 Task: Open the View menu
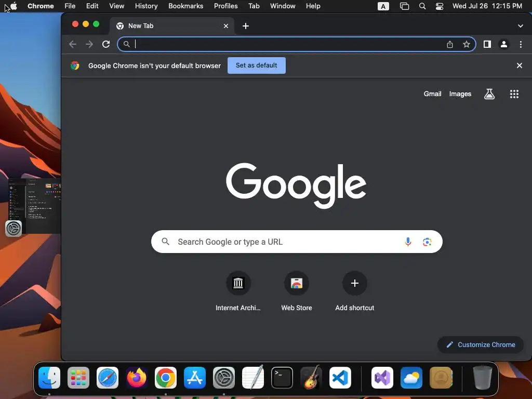click(x=116, y=6)
